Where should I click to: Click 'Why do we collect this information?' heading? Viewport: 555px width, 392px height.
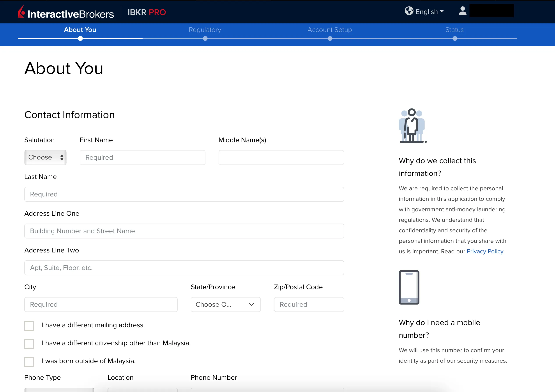[x=437, y=167]
